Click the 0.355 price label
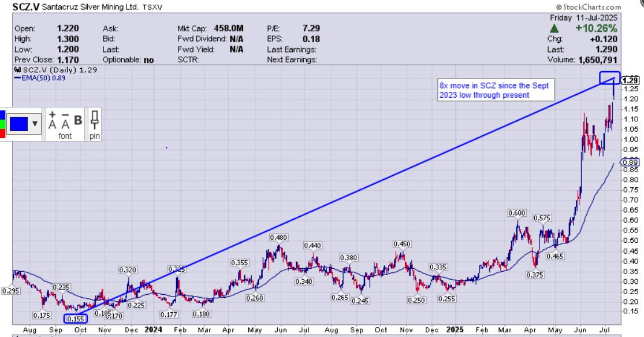644x337 pixels. (x=240, y=262)
